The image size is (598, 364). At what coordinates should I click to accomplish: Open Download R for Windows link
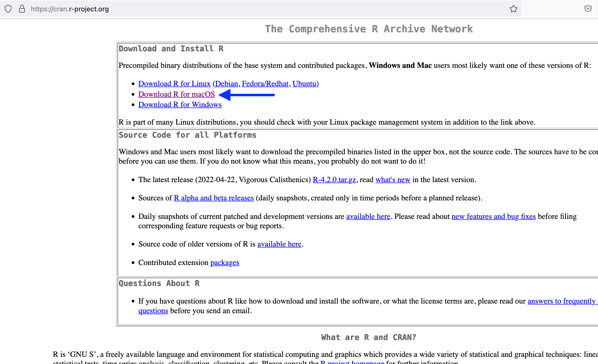click(x=180, y=105)
